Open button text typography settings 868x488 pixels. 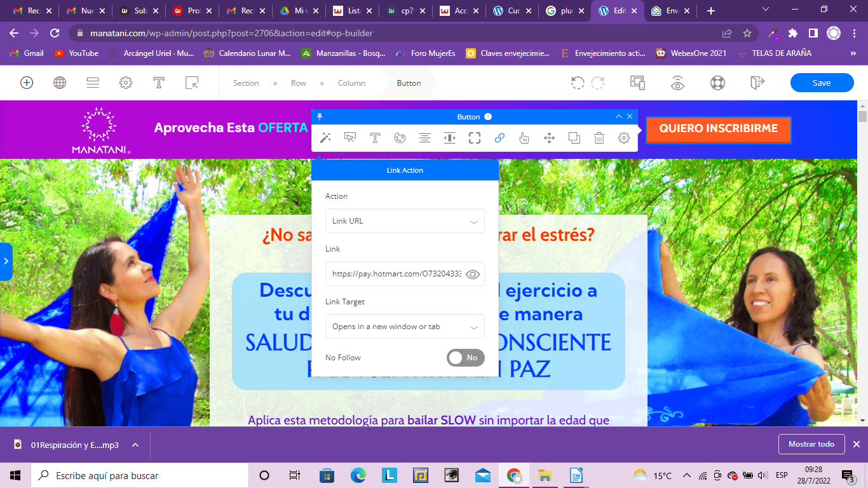point(375,138)
